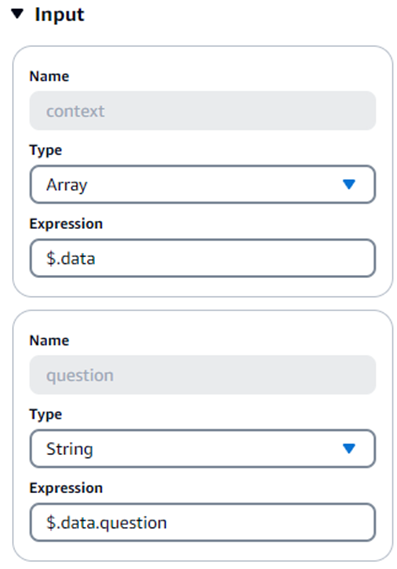397x569 pixels.
Task: Select the greyed-out context name field
Action: coord(202,111)
